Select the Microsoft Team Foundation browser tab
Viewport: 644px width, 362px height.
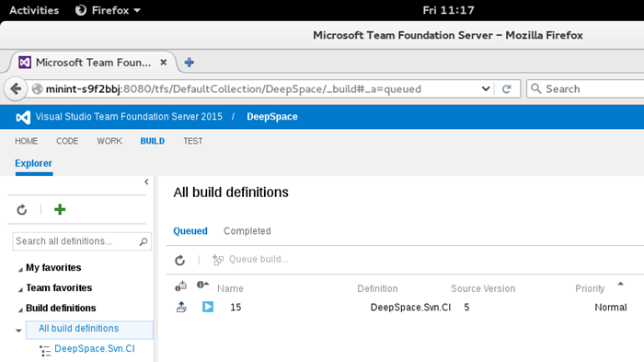(x=93, y=63)
